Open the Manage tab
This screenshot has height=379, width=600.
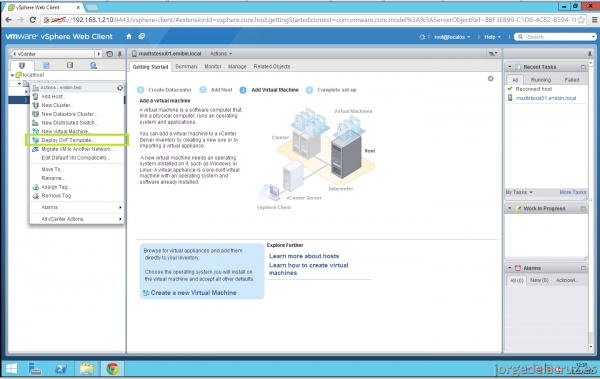[x=237, y=66]
